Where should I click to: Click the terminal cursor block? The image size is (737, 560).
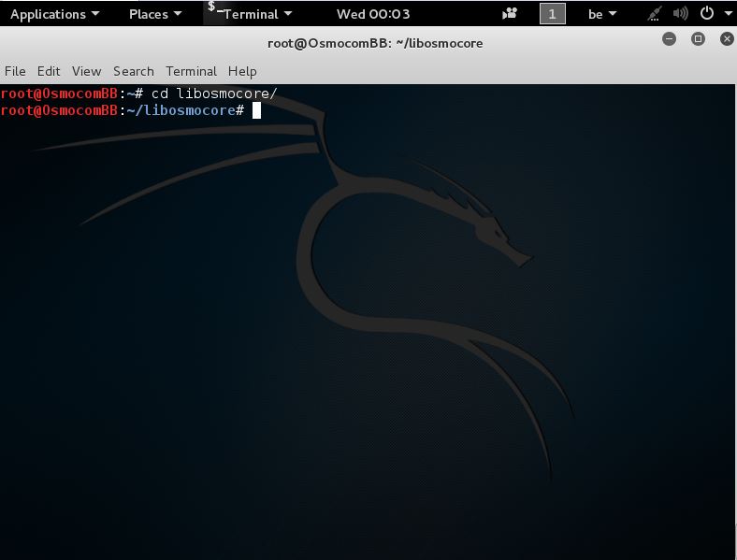tap(256, 111)
